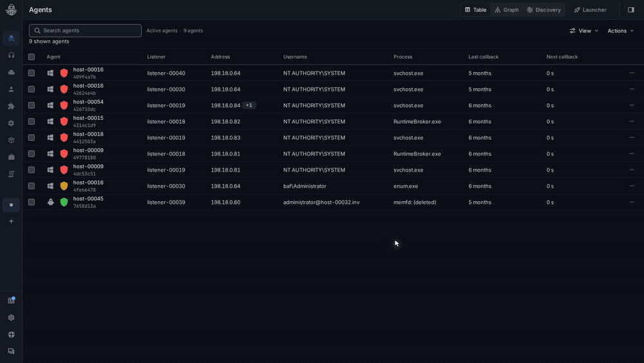Open the cube package icon in sidebar

(11, 140)
